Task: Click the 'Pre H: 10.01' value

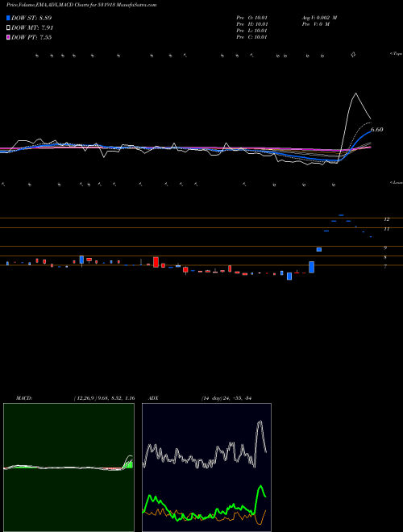Action: click(252, 24)
